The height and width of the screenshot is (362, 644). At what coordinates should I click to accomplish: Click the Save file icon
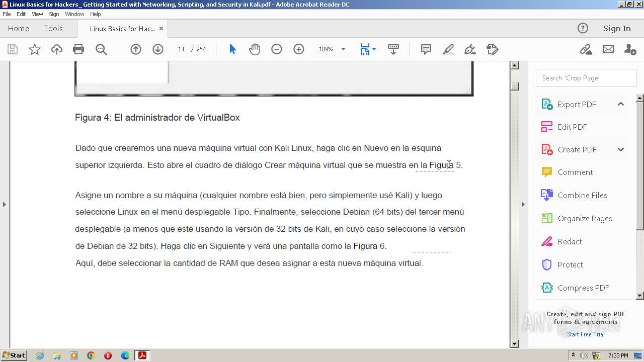(13, 49)
